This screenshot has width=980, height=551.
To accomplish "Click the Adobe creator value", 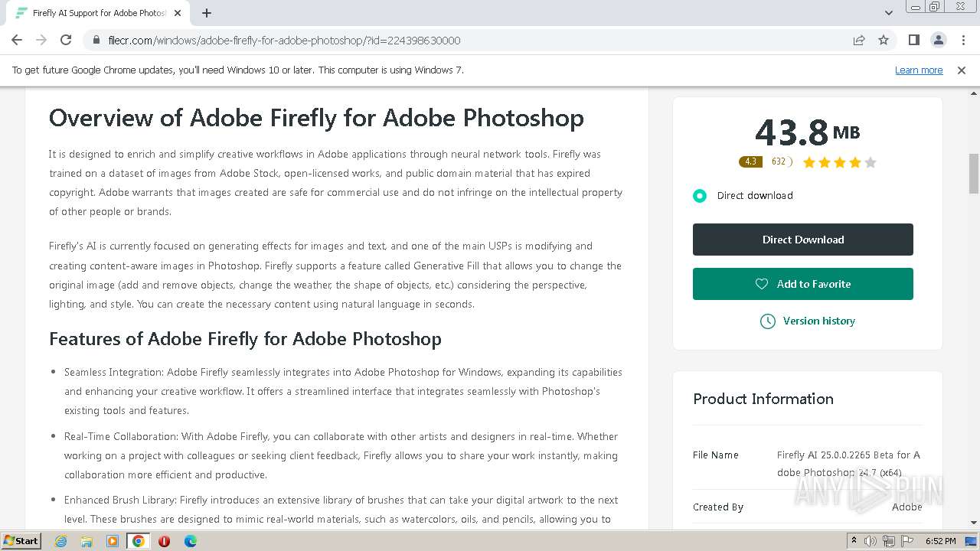I will 906,507.
